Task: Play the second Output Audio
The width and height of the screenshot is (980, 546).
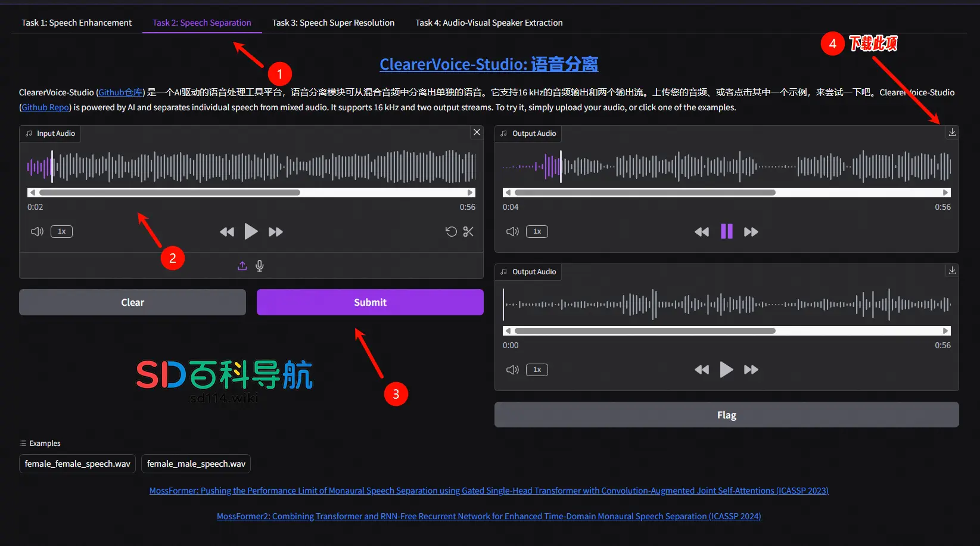Action: [x=726, y=370]
